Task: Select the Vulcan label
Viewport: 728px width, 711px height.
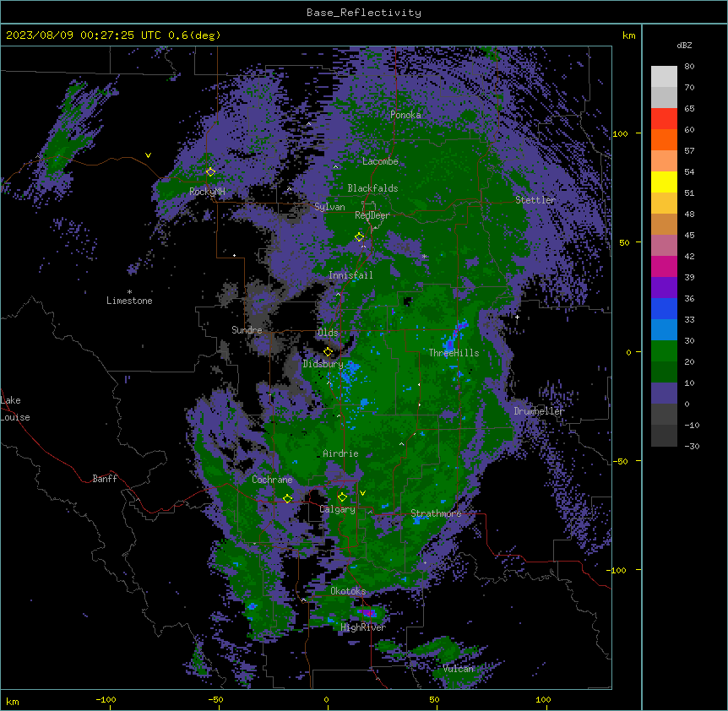Action: (459, 669)
